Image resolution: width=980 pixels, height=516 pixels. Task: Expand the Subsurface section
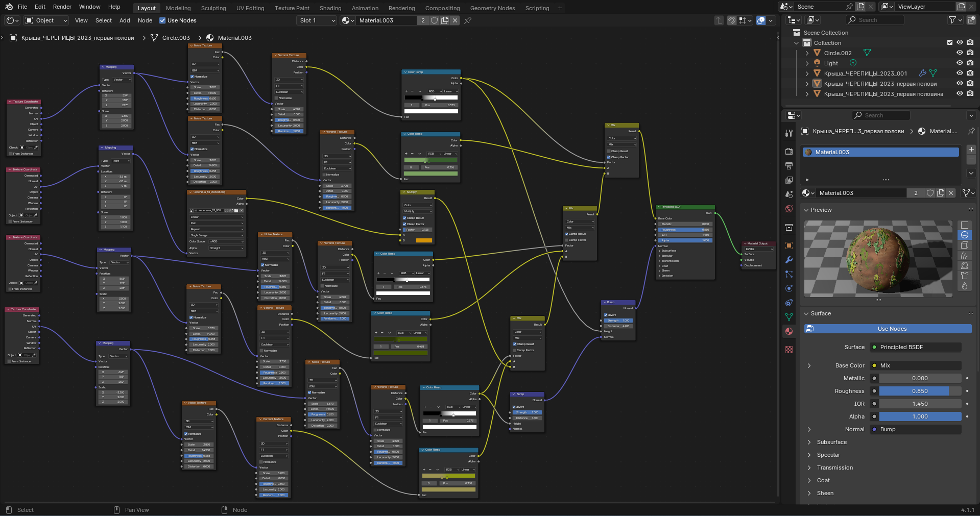[809, 442]
